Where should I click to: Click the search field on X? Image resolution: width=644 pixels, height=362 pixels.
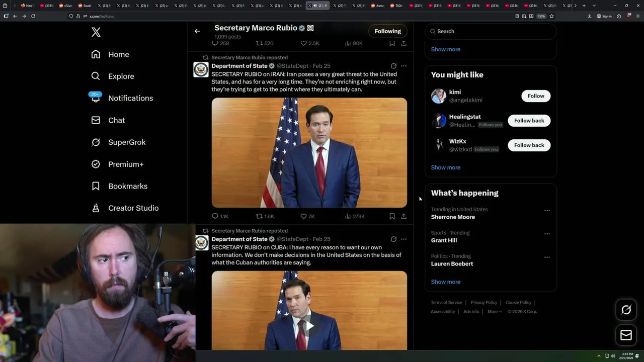[x=491, y=31]
